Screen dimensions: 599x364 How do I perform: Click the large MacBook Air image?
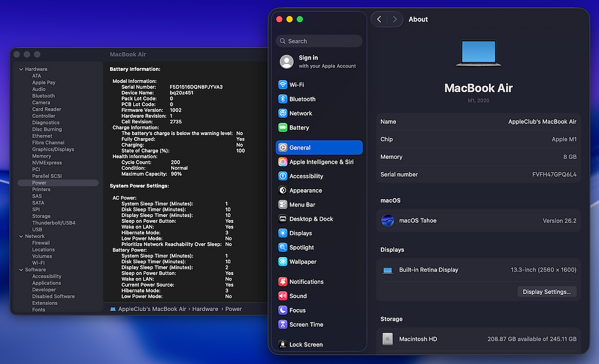click(x=478, y=53)
